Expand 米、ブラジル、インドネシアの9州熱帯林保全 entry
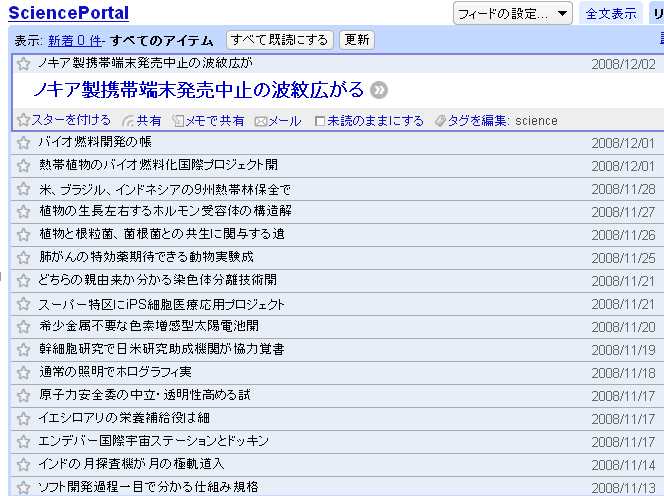This screenshot has width=664, height=496. click(x=337, y=189)
